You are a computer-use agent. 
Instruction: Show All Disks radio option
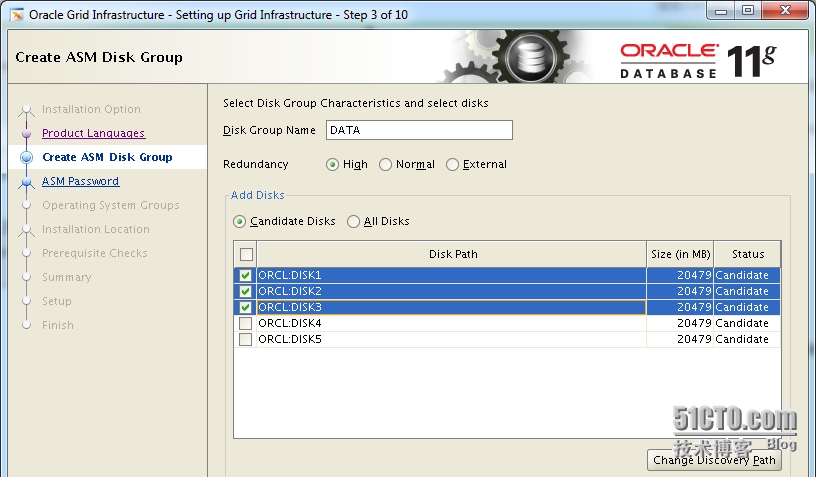tap(353, 222)
